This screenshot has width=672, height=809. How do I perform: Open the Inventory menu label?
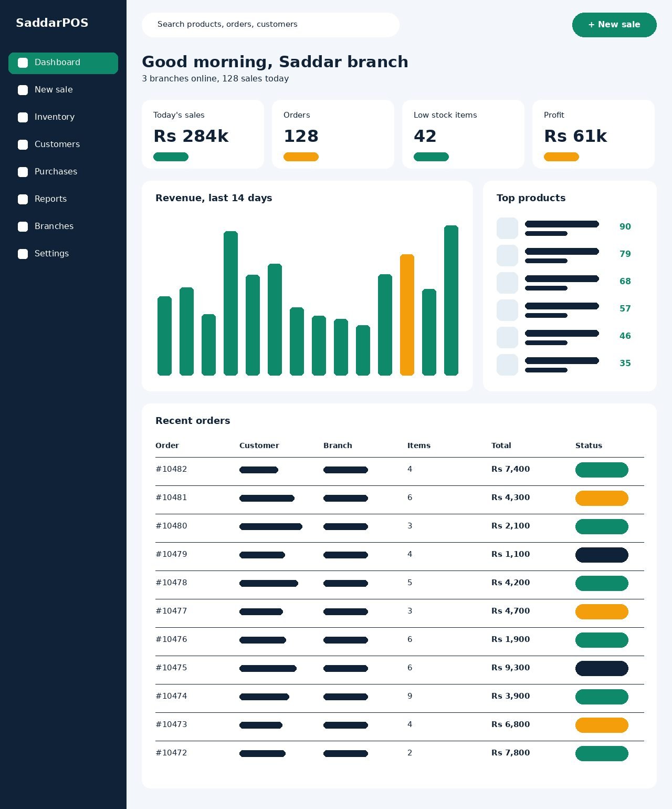pos(55,117)
